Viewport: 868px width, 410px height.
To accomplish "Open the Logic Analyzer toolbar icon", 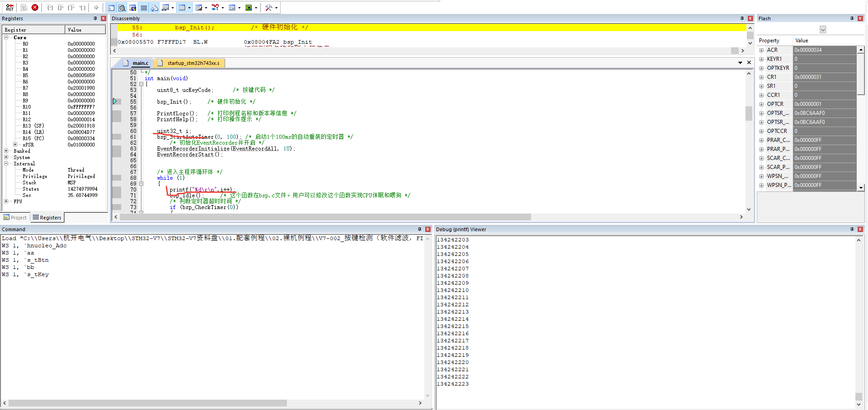I will (215, 8).
